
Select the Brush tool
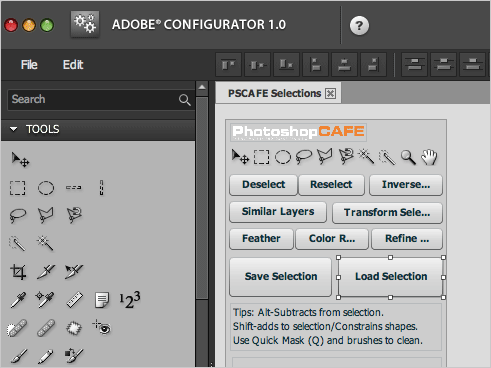pyautogui.click(x=19, y=356)
